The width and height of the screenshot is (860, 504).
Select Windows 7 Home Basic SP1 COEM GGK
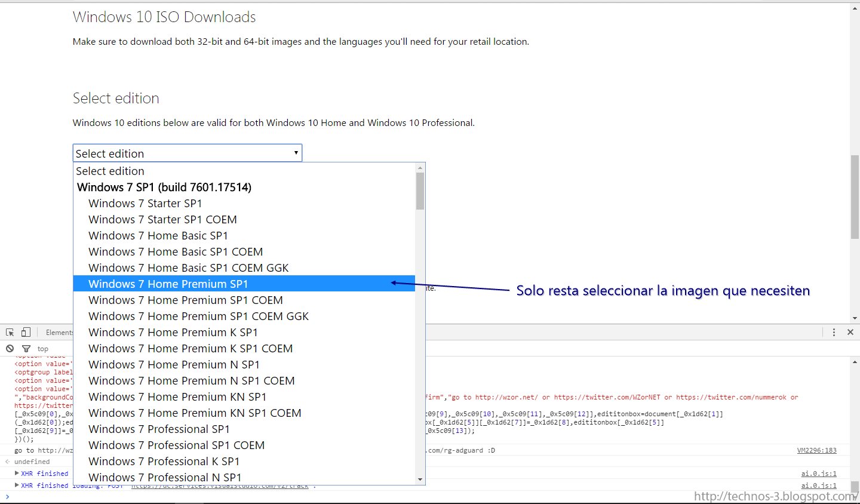(x=244, y=268)
